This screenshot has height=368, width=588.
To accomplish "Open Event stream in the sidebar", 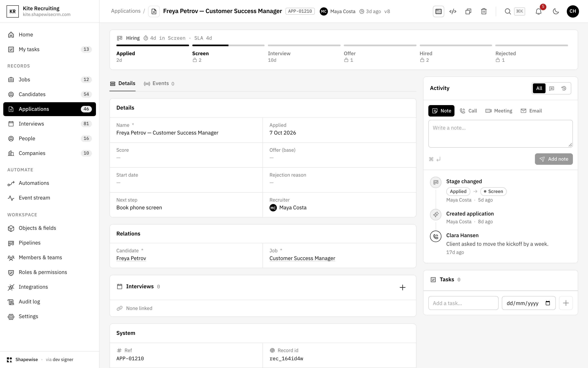I will (50, 198).
